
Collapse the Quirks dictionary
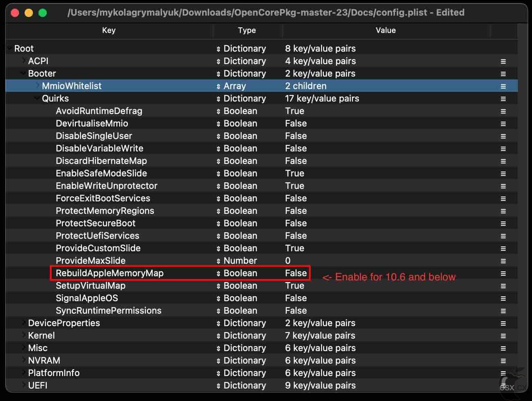click(x=37, y=98)
